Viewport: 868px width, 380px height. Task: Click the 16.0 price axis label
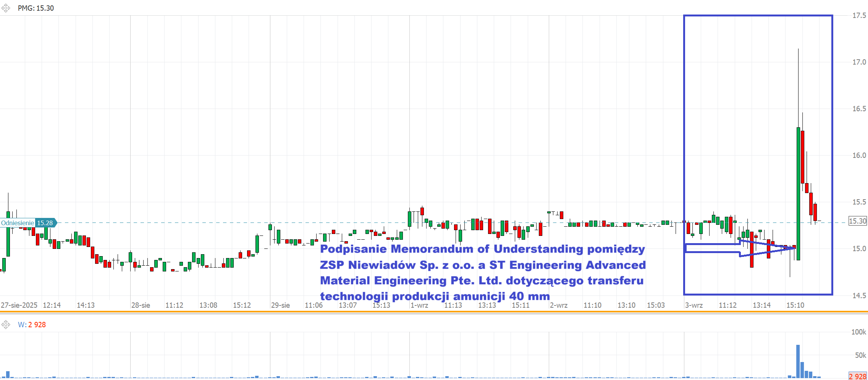(x=859, y=155)
